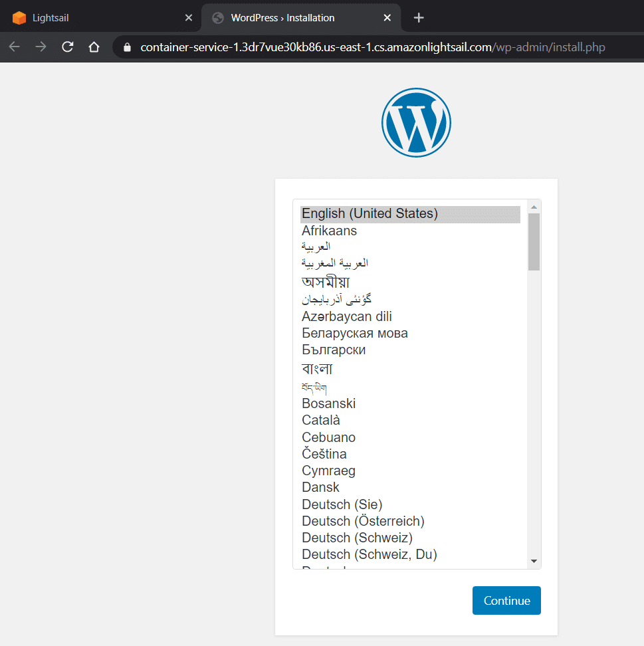
Task: Select বাংলা language option
Action: 410,368
